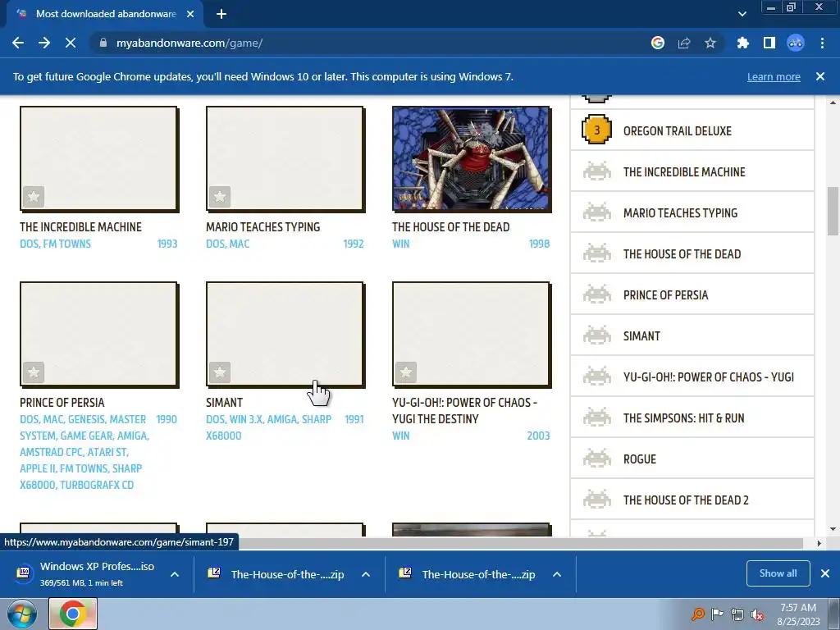Expand first The-House-of-the zip download options
The image size is (840, 630).
pyautogui.click(x=366, y=574)
